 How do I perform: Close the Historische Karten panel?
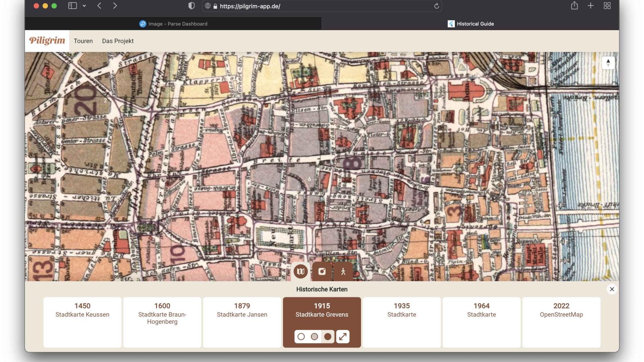[x=612, y=289]
